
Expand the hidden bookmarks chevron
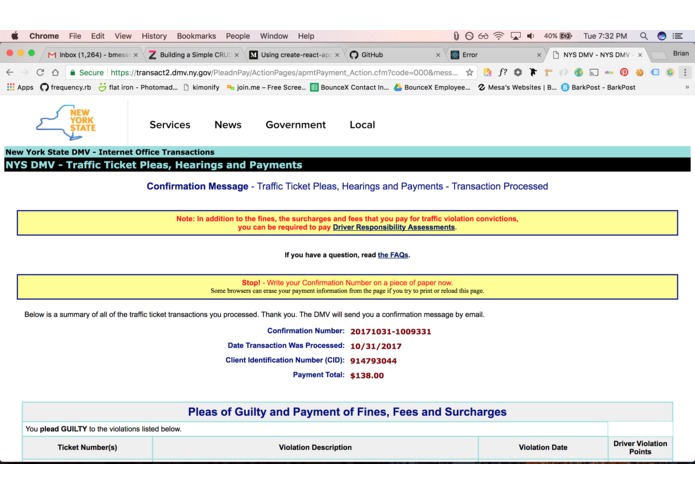687,87
